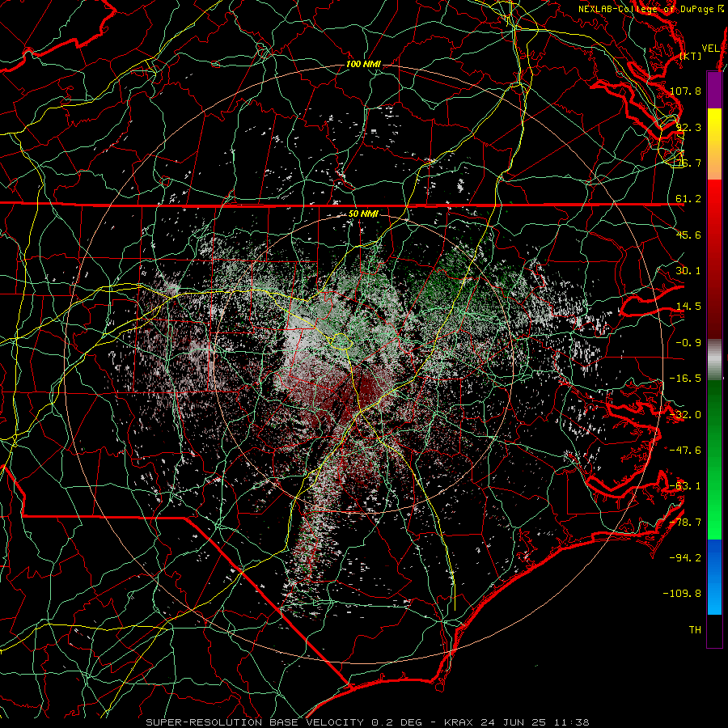
Task: Select the 92.3 value on velocity scale
Action: [x=688, y=127]
